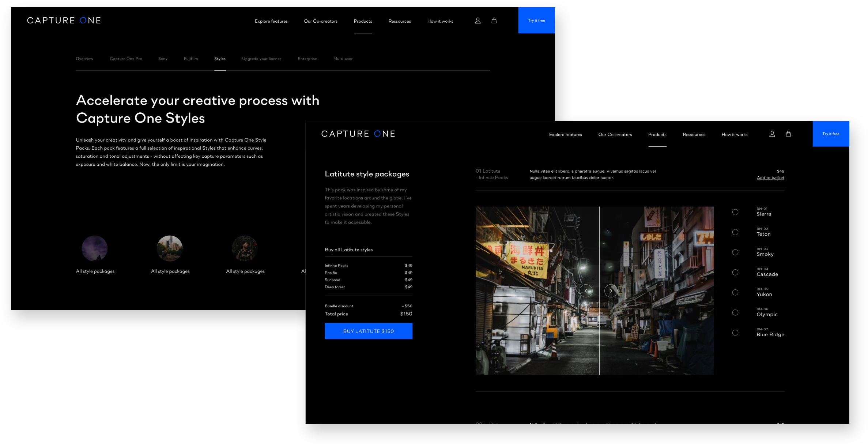The height and width of the screenshot is (446, 868).
Task: Click the Latitute style packages heading
Action: point(367,174)
